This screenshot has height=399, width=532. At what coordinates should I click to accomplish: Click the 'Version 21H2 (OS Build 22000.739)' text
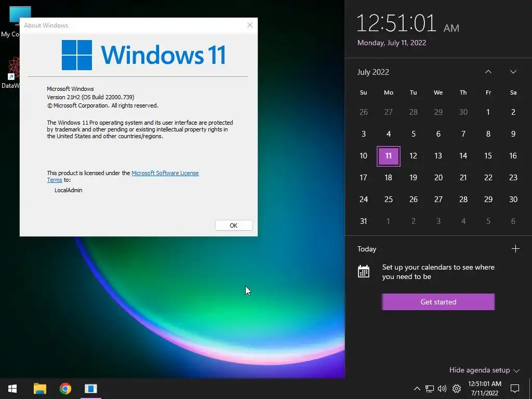tap(90, 97)
